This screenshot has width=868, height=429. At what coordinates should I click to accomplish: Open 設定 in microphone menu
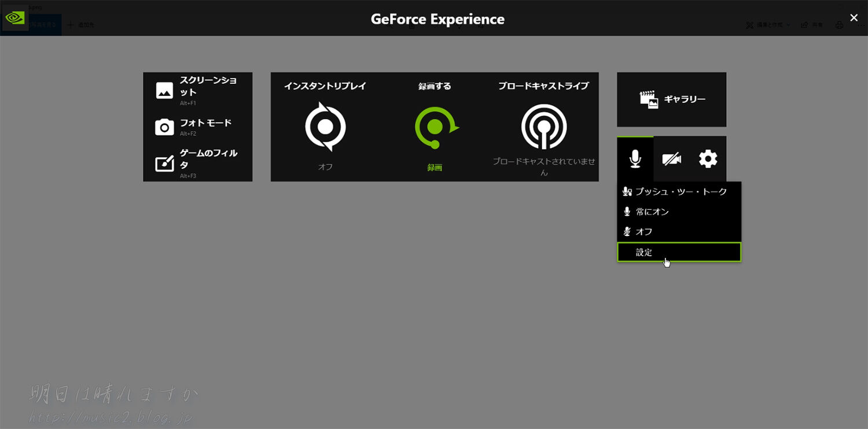(679, 252)
